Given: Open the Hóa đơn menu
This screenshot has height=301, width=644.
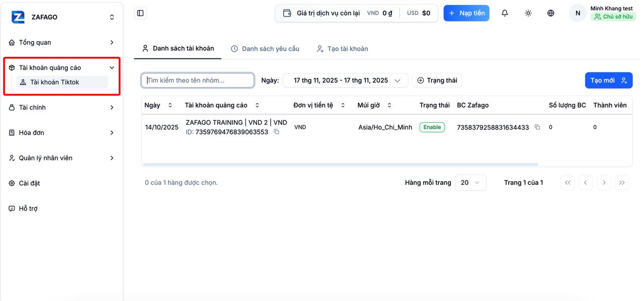Looking at the screenshot, I should point(61,132).
